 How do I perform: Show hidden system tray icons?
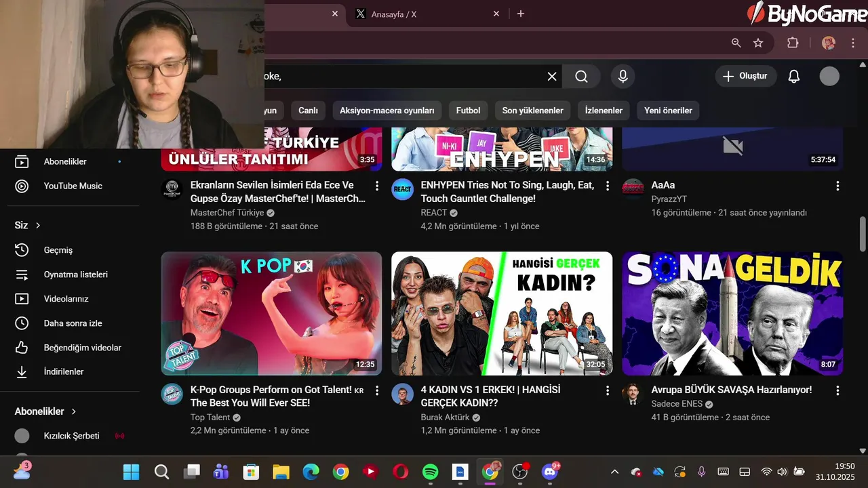click(x=614, y=472)
